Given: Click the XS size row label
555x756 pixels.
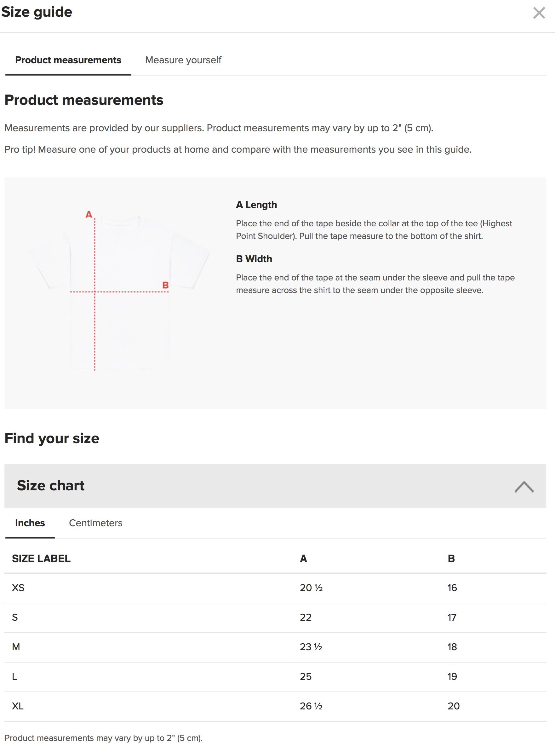Looking at the screenshot, I should tap(18, 588).
